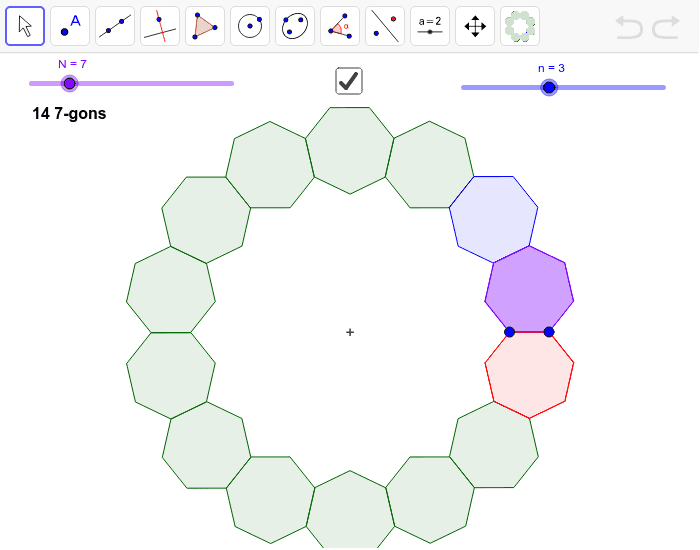Viewport: 700px width, 550px height.
Task: Click the red-outlined heptagon
Action: [529, 373]
